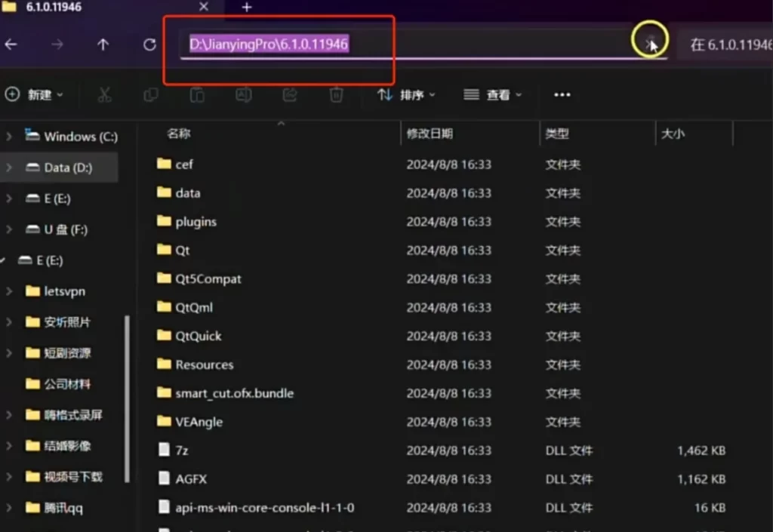The image size is (773, 532).
Task: Click the 16 KB size value
Action: pos(710,507)
